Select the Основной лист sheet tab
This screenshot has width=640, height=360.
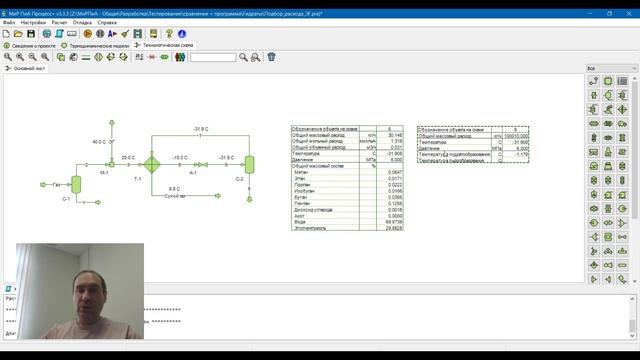click(25, 69)
